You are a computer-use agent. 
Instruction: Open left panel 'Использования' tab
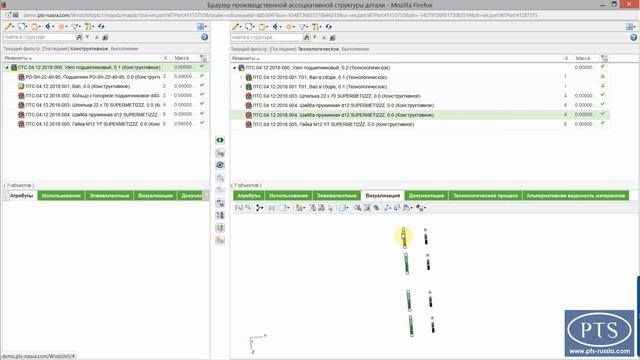pyautogui.click(x=61, y=196)
